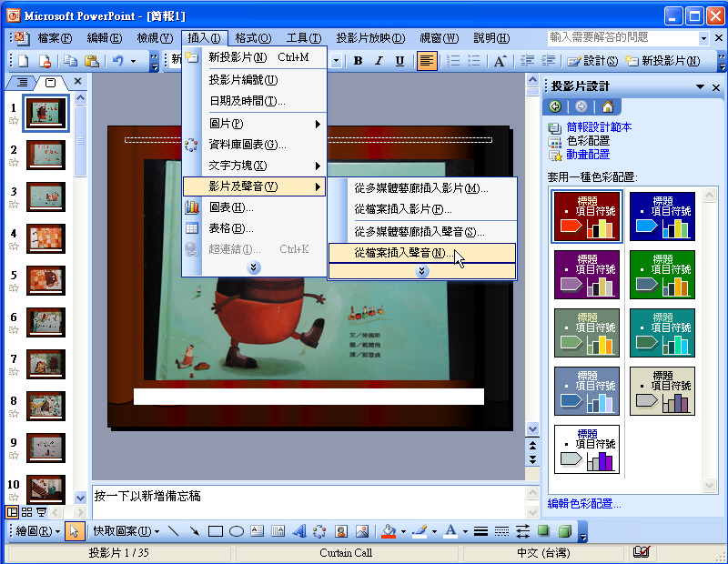Insert Clip Art from drawing toolbar
The width and height of the screenshot is (728, 564).
(x=341, y=530)
